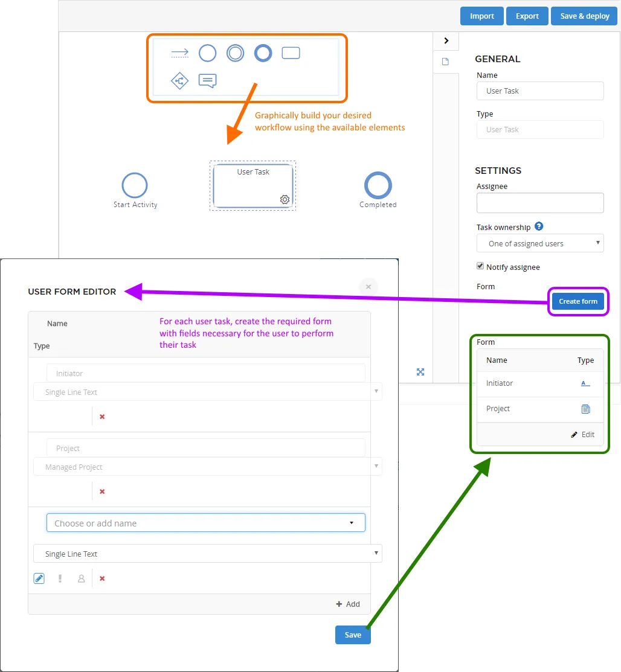Open the new field Single Line Text type dropdown
The width and height of the screenshot is (621, 672).
[208, 554]
